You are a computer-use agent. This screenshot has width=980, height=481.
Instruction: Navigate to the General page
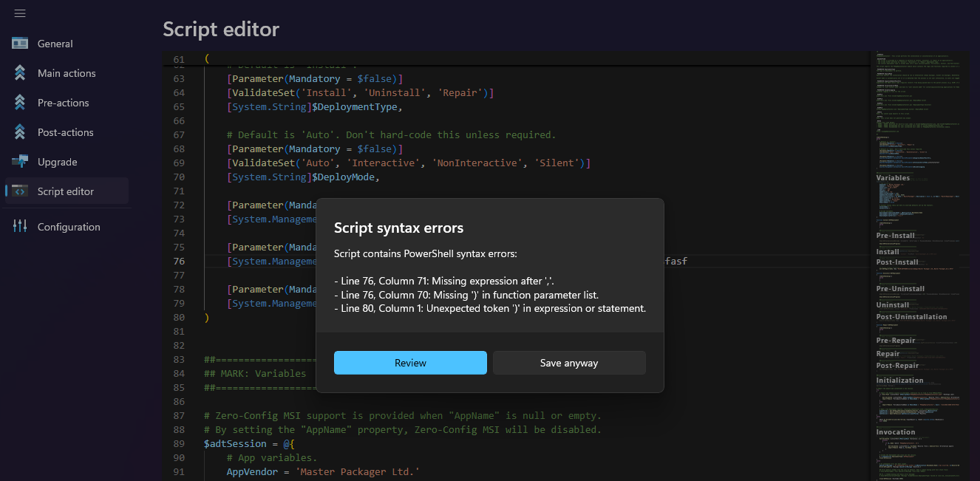(x=55, y=44)
